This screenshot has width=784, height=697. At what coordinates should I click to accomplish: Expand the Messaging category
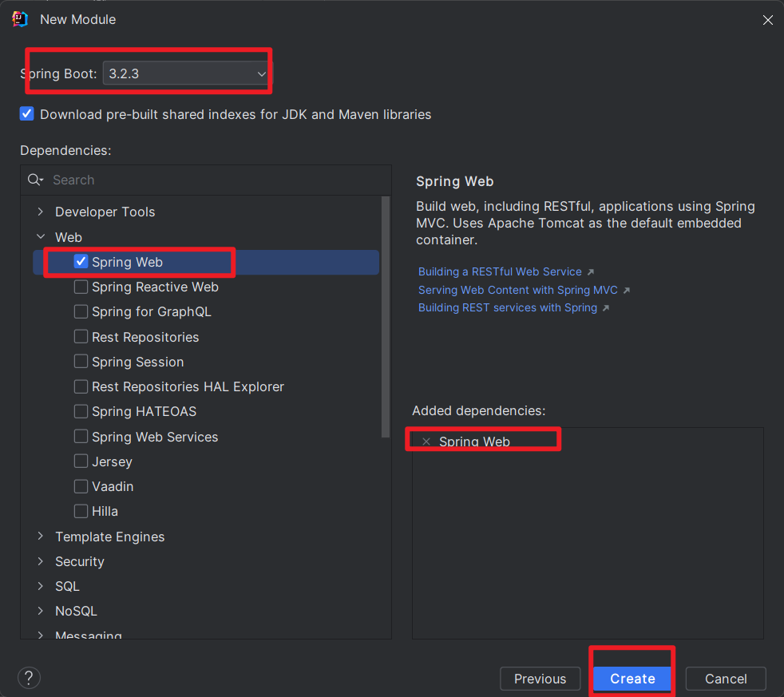[41, 635]
